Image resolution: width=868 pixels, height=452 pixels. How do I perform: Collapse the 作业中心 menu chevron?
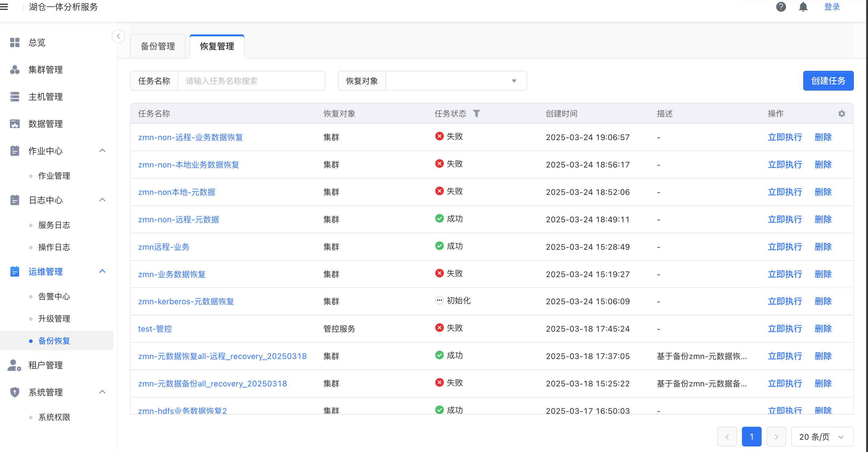click(102, 151)
